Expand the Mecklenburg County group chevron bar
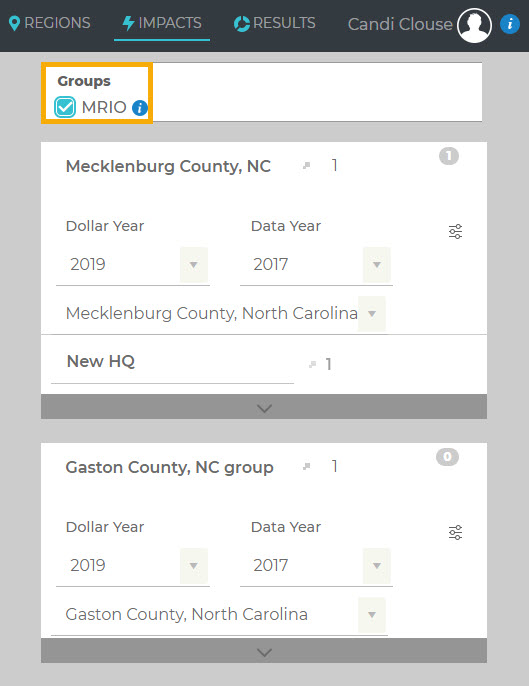 (264, 407)
